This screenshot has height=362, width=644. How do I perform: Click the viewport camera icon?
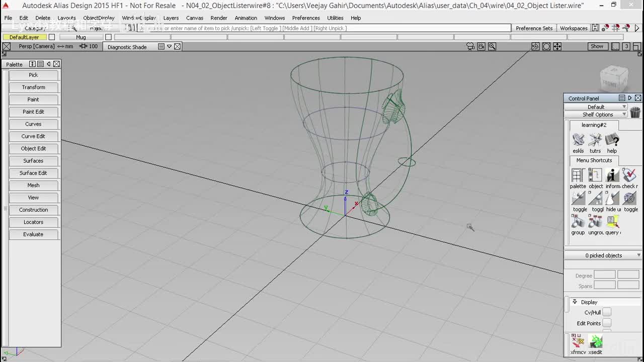470,46
